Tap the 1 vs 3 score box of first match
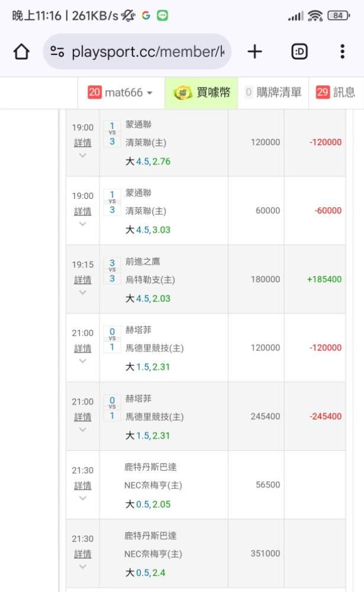 point(112,133)
